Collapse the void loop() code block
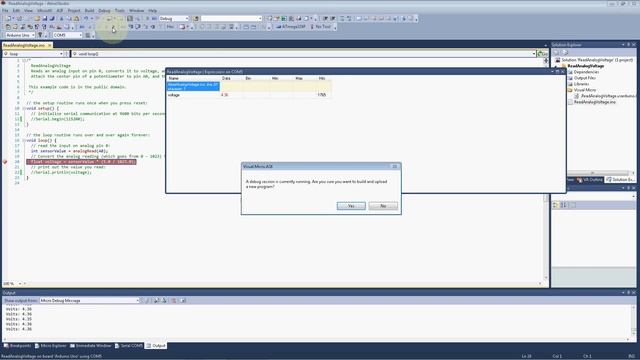 [x=24, y=140]
